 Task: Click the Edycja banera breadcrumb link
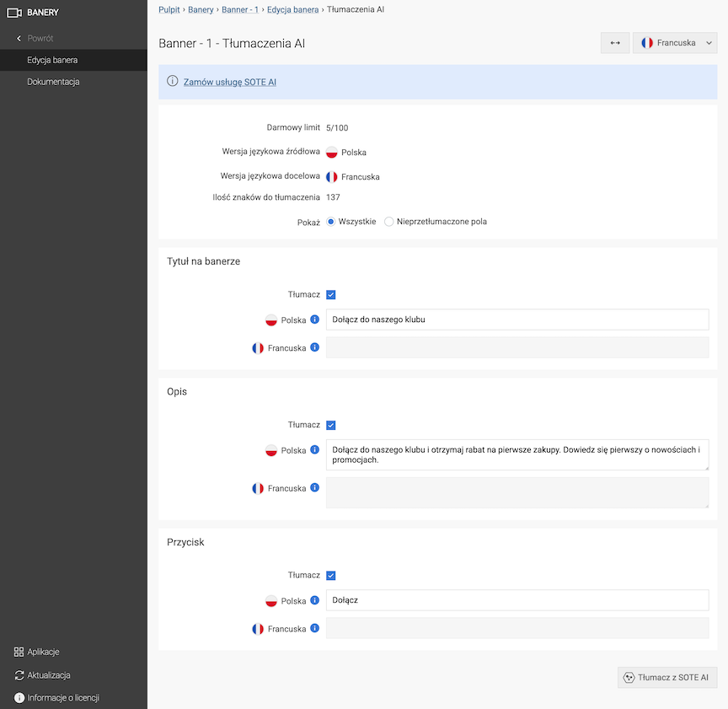coord(292,9)
